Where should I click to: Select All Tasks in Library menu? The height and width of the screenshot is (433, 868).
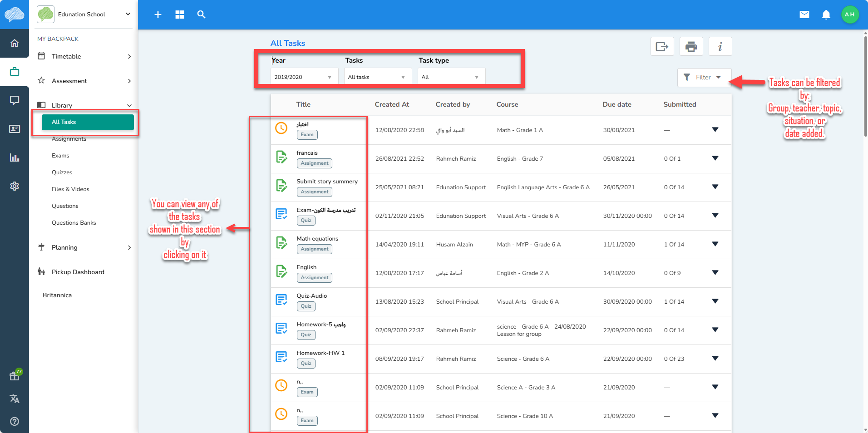coord(88,122)
